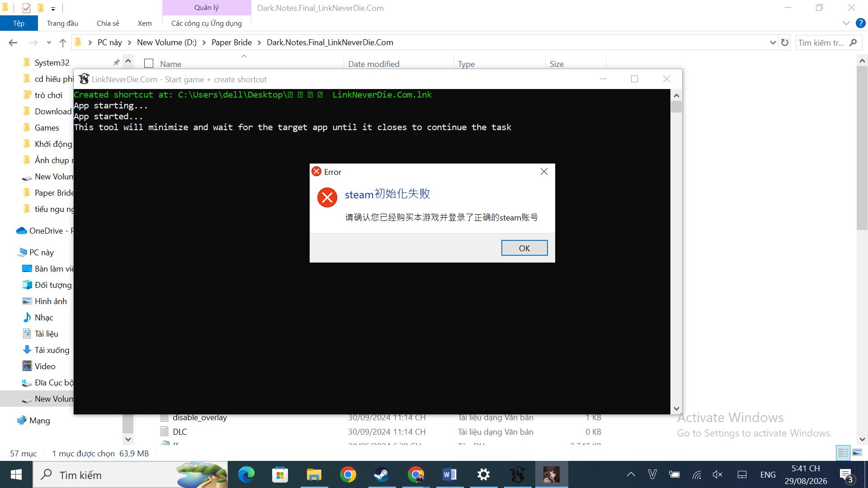868x488 pixels.
Task: Open Các công cụ Ứng dụng tab
Action: point(207,23)
